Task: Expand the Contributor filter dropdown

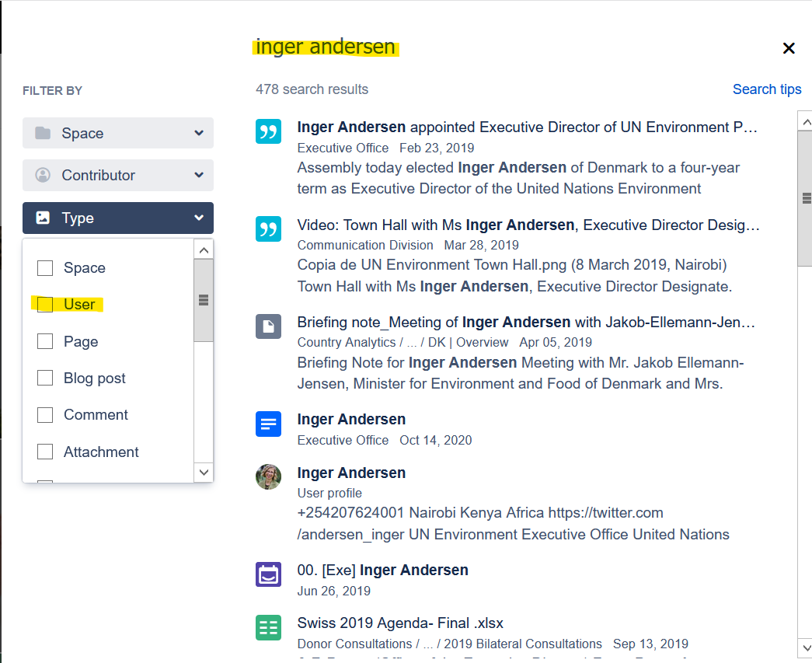Action: click(118, 175)
